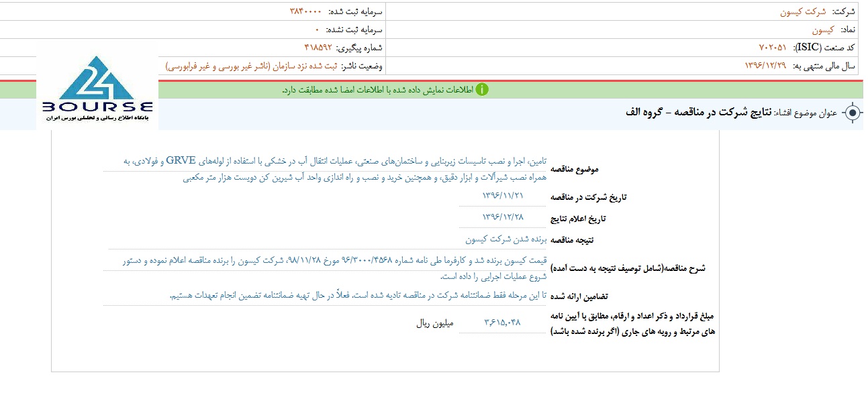This screenshot has width=868, height=395.
Task: Select tracking number 418592
Action: point(318,48)
